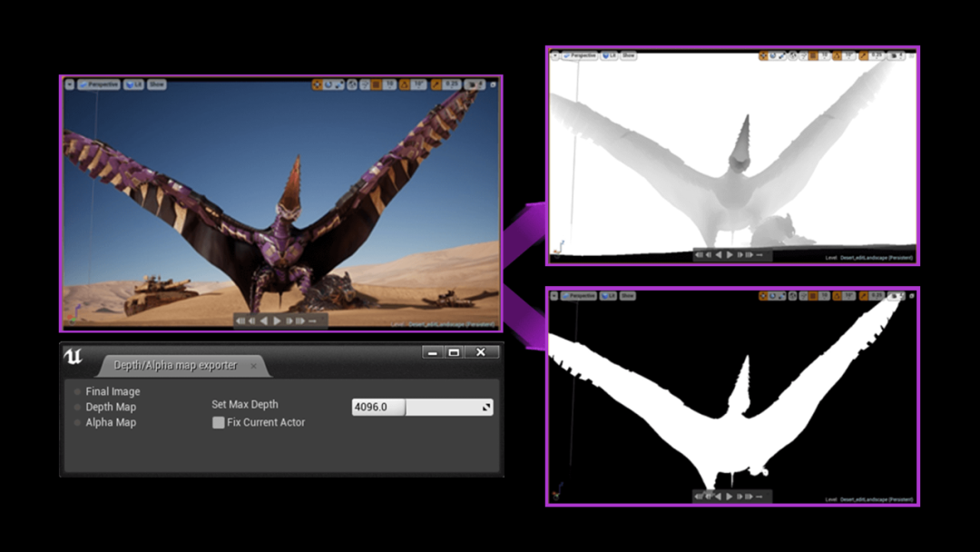980x552 pixels.
Task: Select the Final Image radio option
Action: point(78,392)
